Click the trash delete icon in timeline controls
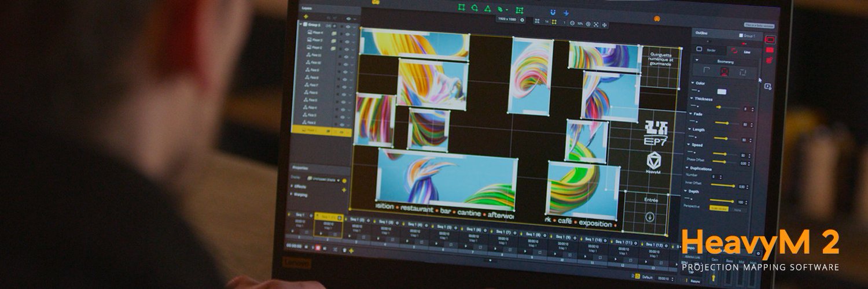868x289 pixels. tap(344, 250)
